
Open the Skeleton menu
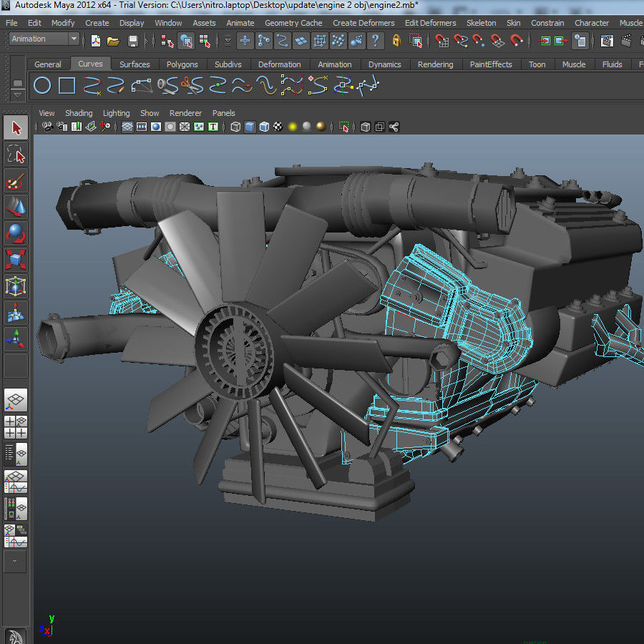[x=481, y=22]
